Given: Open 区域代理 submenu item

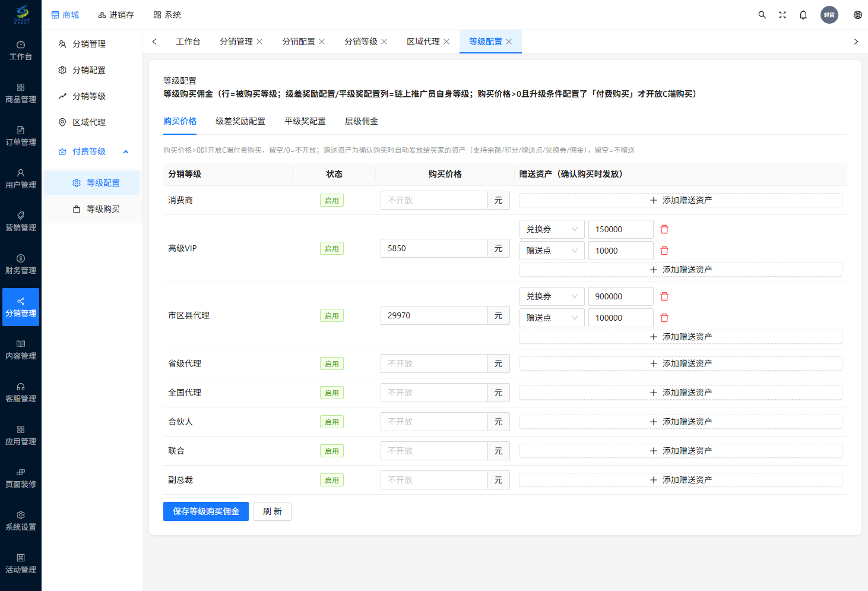Looking at the screenshot, I should [x=92, y=122].
